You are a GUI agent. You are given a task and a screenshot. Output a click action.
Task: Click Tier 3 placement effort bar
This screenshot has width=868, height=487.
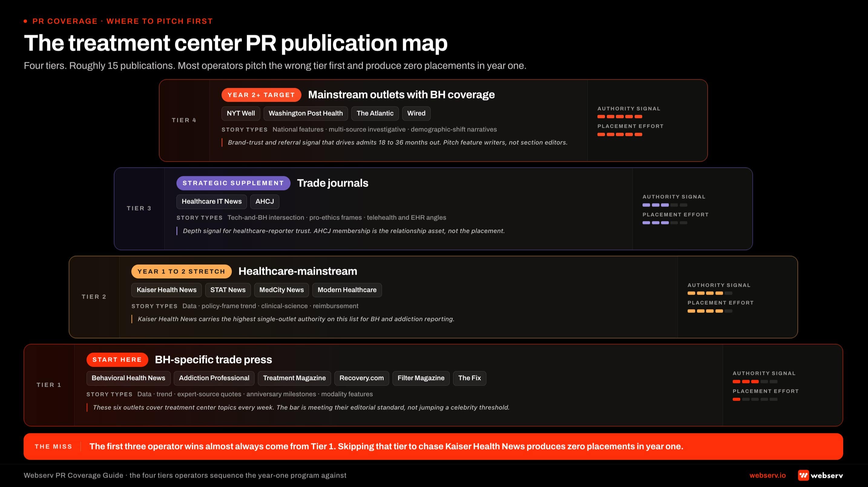[x=665, y=223]
